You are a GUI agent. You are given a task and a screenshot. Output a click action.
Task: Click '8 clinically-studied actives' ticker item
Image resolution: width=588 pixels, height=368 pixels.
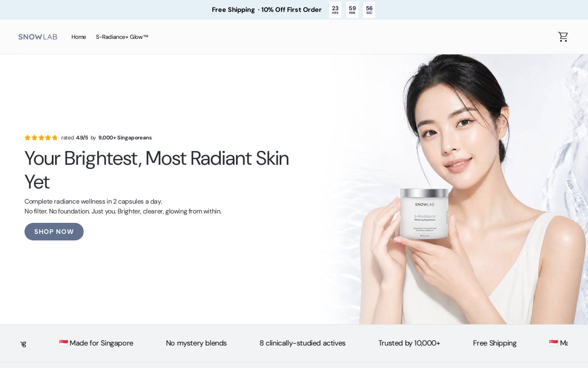[x=303, y=343]
